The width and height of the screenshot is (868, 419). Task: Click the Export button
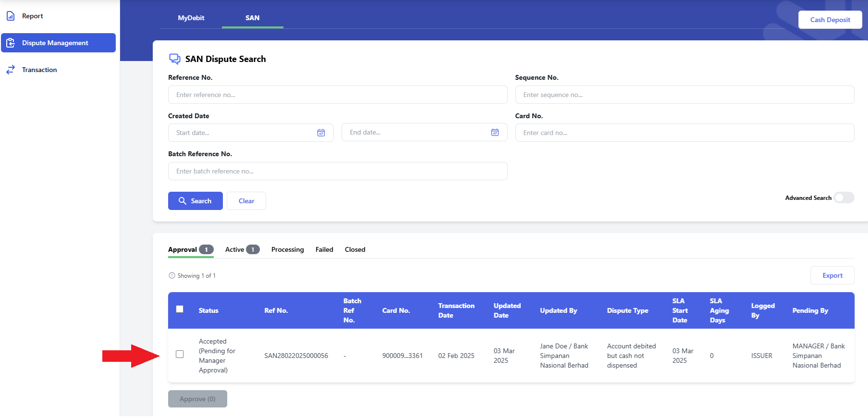[x=832, y=275]
